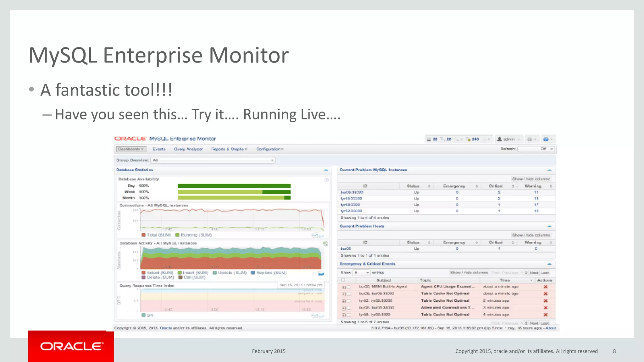This screenshot has width=644, height=362.
Task: Click Show / hide columns for MySQL Instances
Action: (531, 179)
